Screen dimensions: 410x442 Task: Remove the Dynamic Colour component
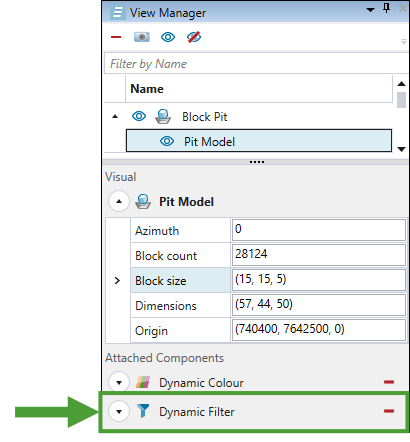coord(389,382)
